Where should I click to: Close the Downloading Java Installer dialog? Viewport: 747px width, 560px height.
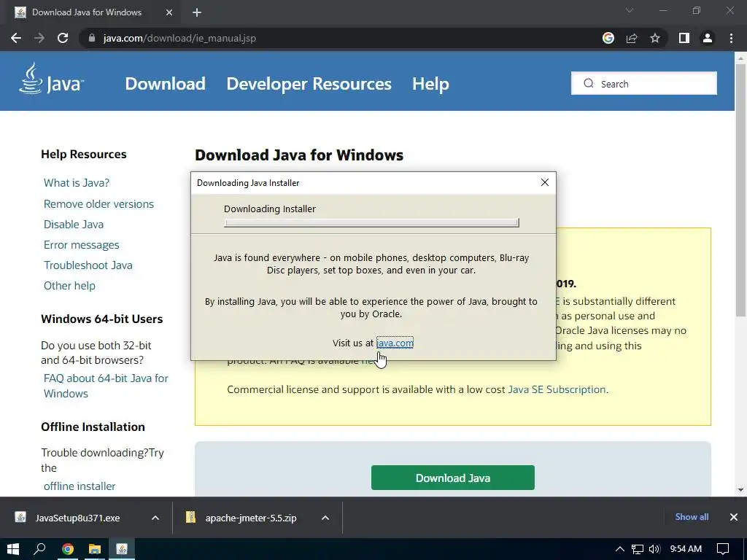[x=545, y=182]
